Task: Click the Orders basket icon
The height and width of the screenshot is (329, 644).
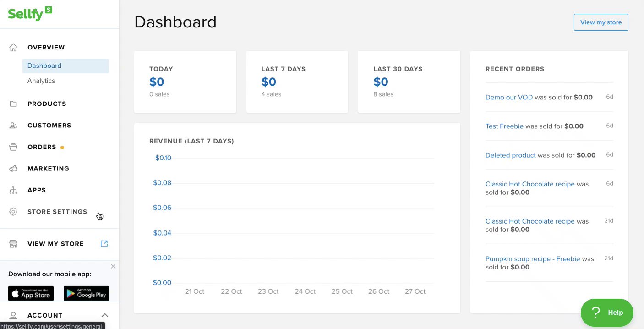Action: click(x=13, y=147)
